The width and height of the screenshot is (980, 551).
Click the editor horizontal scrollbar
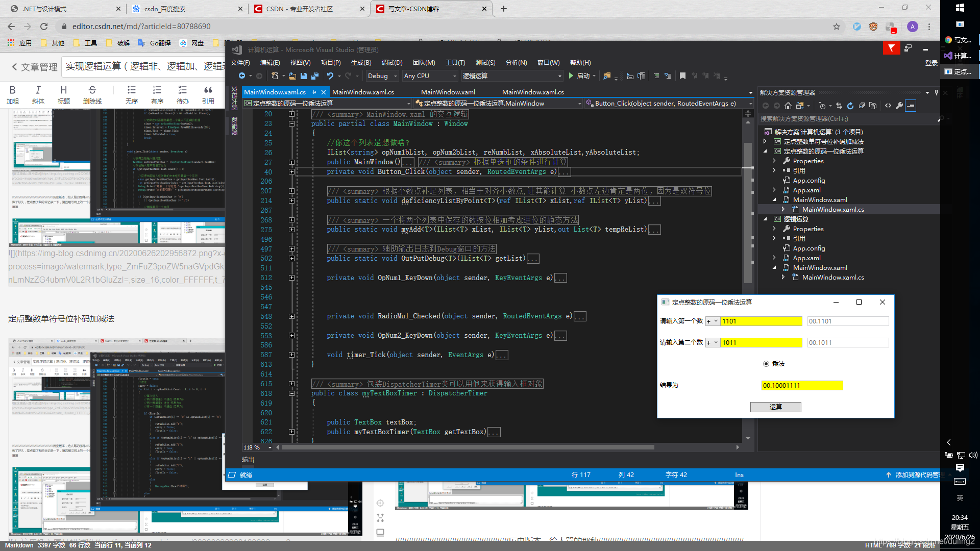[467, 447]
